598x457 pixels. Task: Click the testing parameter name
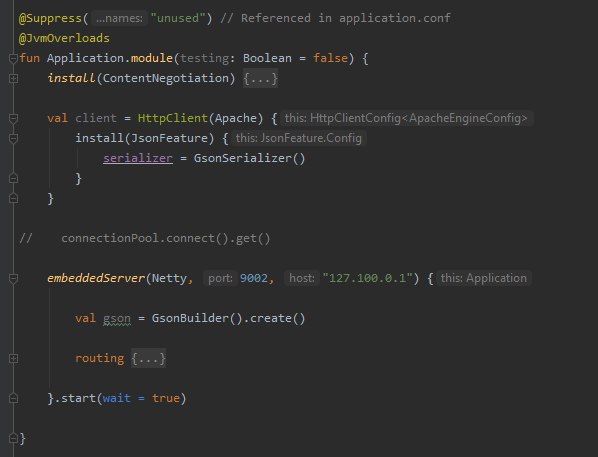[204, 58]
